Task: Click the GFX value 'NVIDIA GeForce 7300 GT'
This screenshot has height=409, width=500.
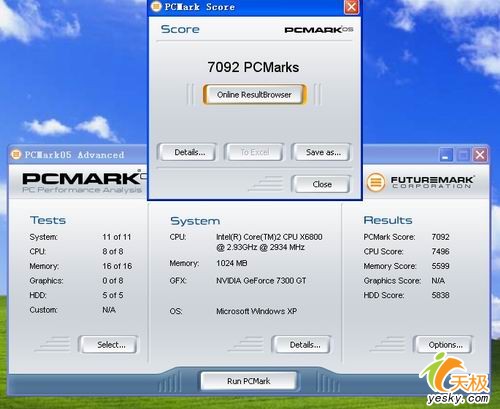Action: tap(261, 281)
